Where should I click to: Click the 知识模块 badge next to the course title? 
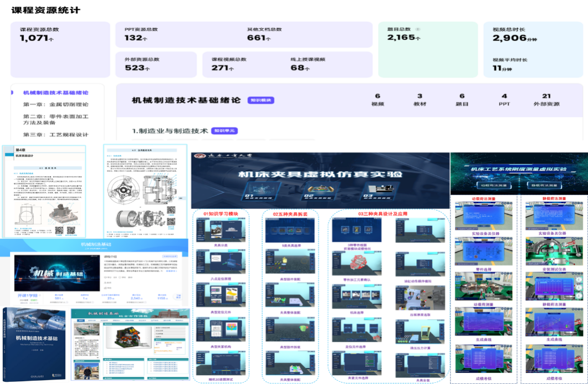point(260,100)
